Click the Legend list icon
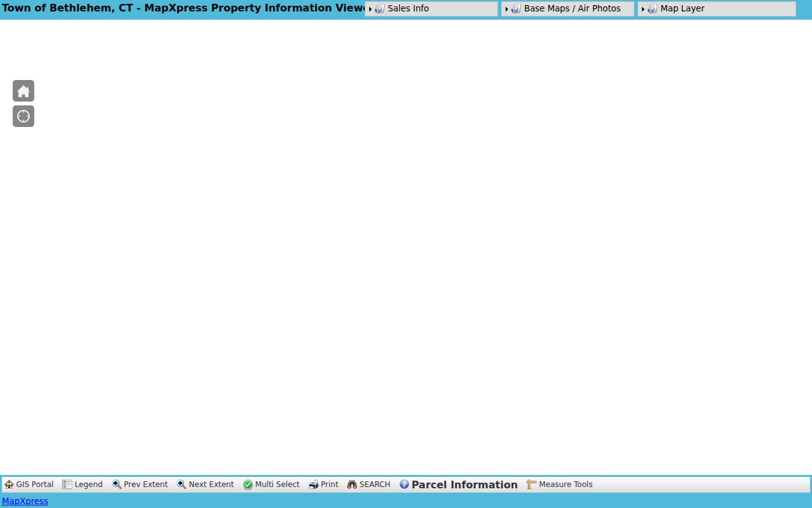The image size is (812, 508). pos(67,485)
